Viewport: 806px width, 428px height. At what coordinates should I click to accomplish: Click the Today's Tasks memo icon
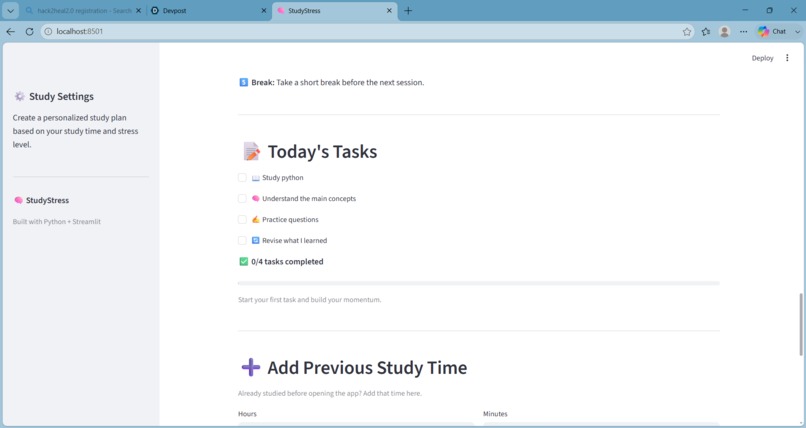coord(251,152)
